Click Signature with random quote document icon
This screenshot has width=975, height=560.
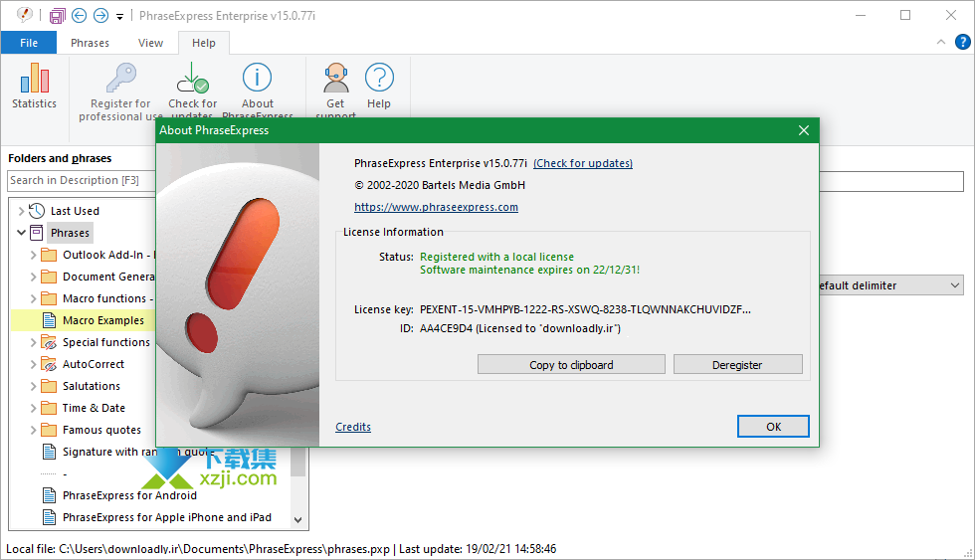point(49,452)
